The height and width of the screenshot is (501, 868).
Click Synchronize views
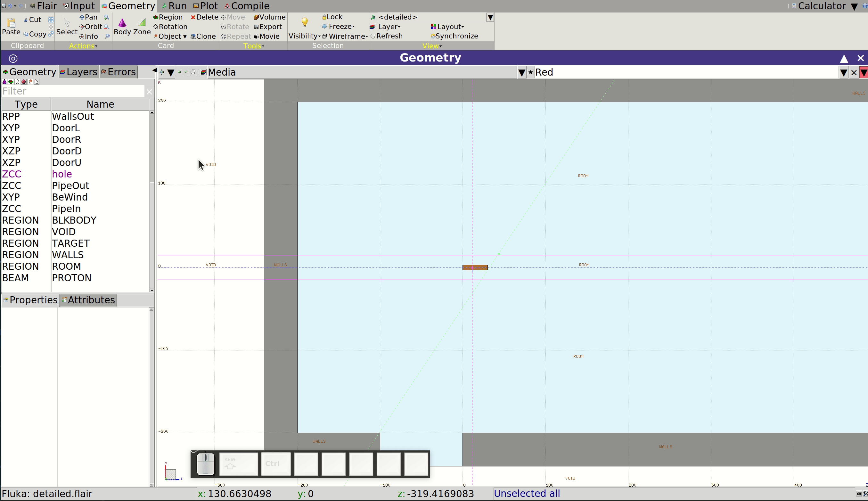tap(454, 36)
